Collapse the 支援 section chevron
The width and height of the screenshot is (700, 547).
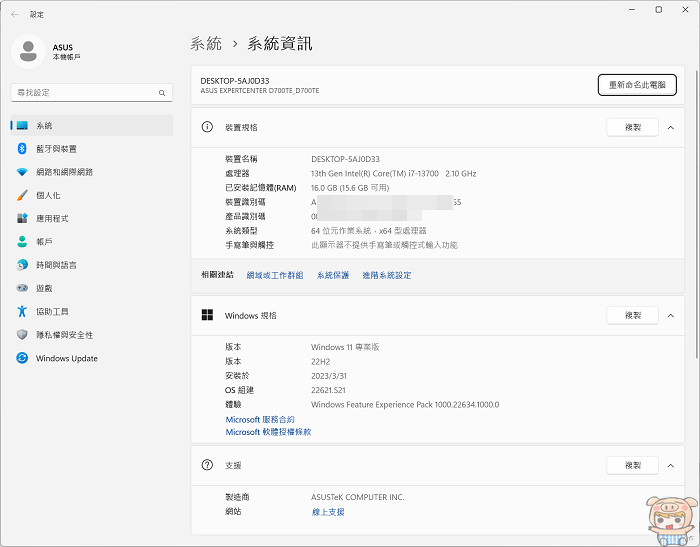tap(670, 465)
